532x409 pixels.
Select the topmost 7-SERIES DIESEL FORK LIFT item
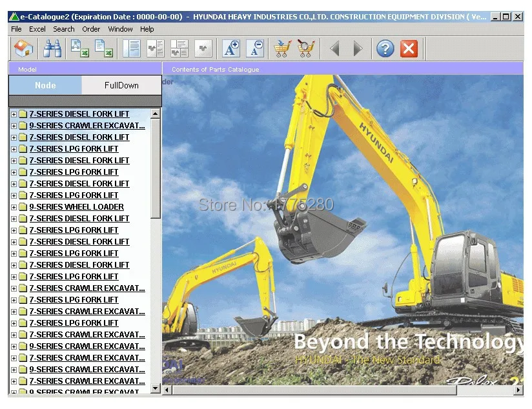tap(79, 114)
